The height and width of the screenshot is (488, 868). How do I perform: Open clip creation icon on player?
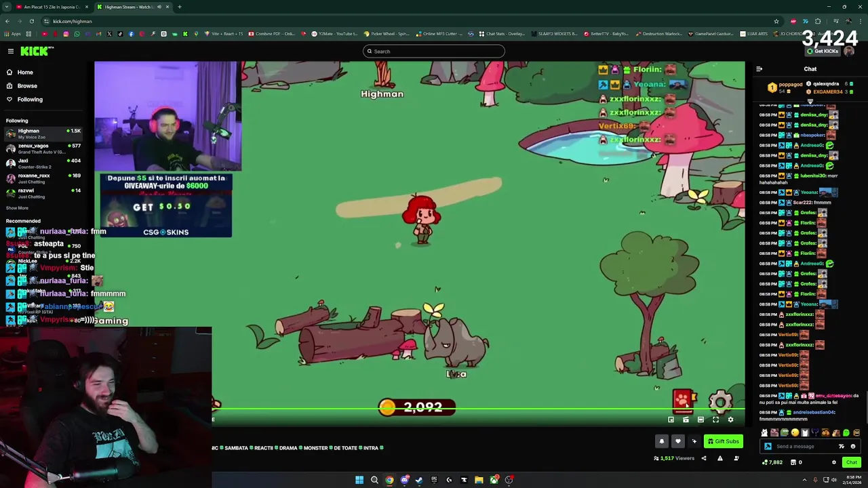pyautogui.click(x=686, y=420)
